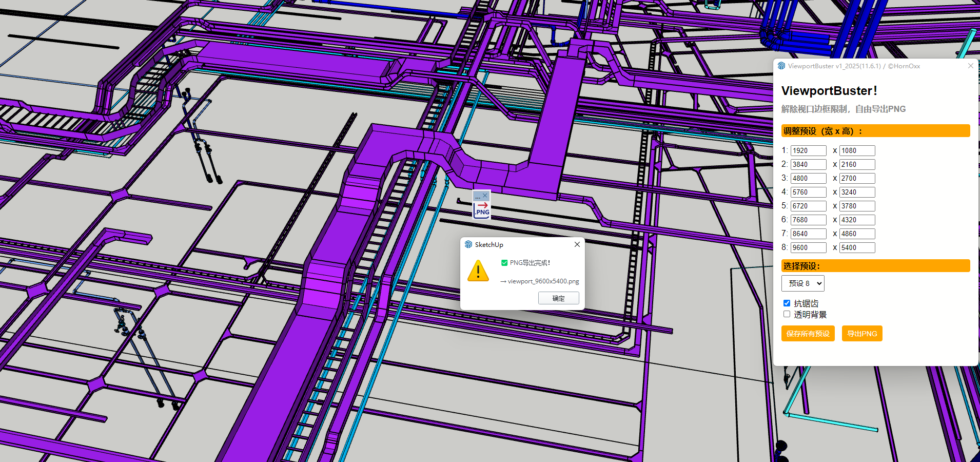Close the small floating PNG toolbar
The width and height of the screenshot is (980, 462).
pos(485,196)
